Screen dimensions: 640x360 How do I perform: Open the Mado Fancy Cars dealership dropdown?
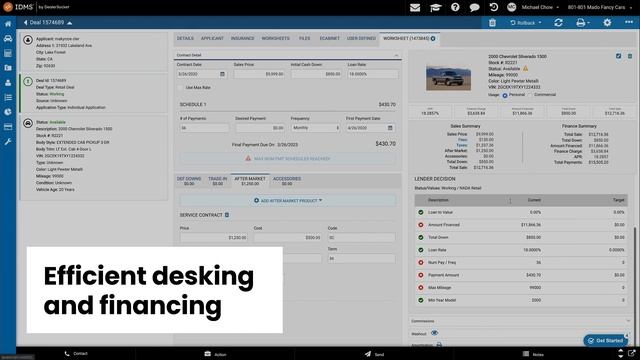[599, 7]
